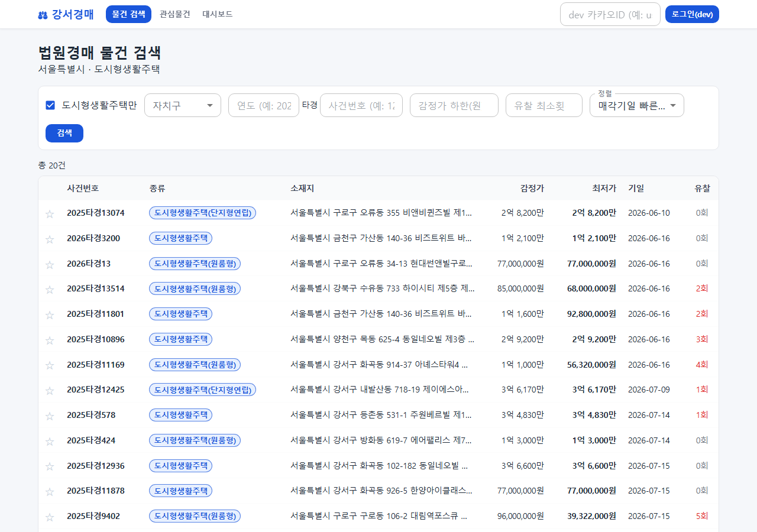
Task: Open case 2026타경13
Action: coord(89,264)
